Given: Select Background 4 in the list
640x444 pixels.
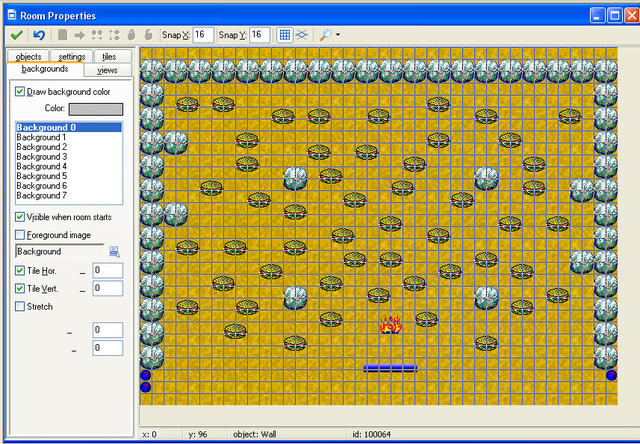Looking at the screenshot, I should [x=69, y=166].
